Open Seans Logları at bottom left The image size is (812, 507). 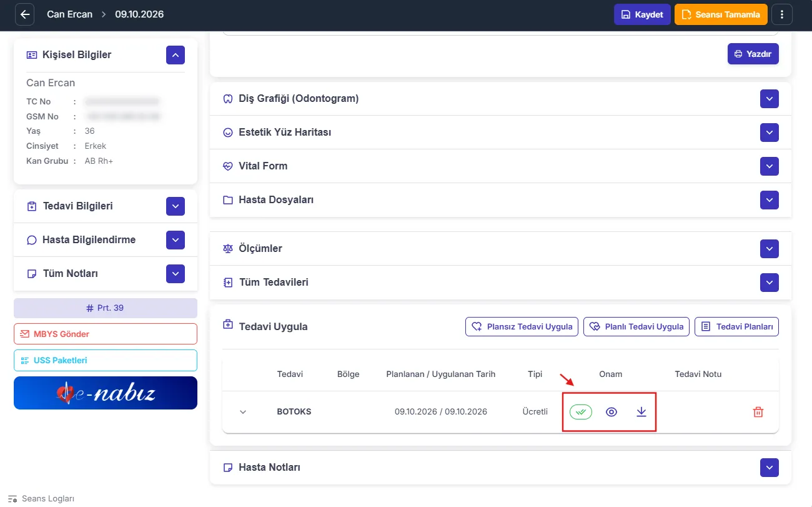point(41,499)
